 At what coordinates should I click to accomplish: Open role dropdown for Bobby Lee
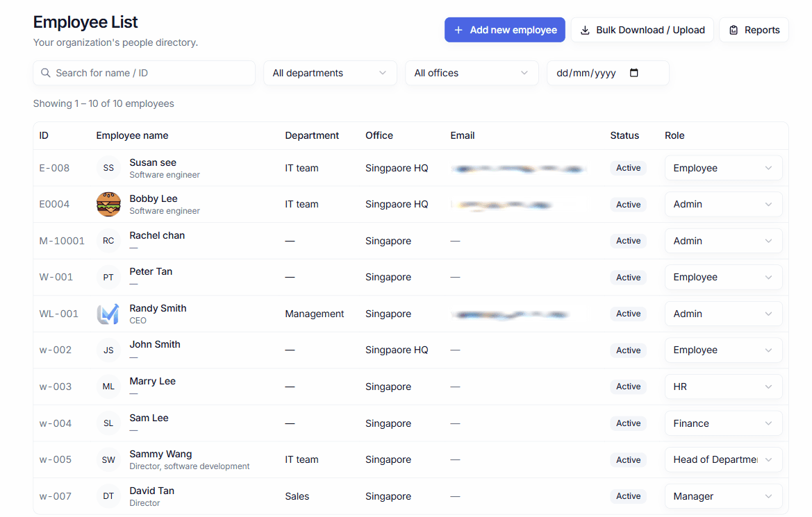click(x=723, y=204)
